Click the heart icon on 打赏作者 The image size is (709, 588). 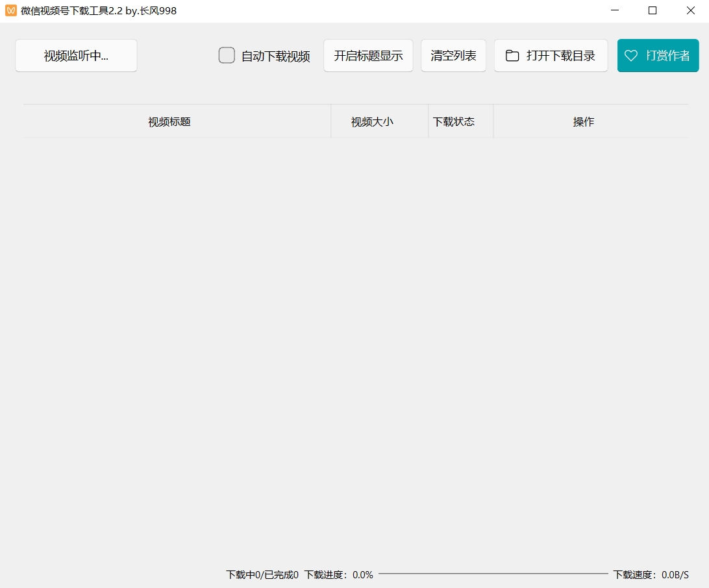pos(630,56)
